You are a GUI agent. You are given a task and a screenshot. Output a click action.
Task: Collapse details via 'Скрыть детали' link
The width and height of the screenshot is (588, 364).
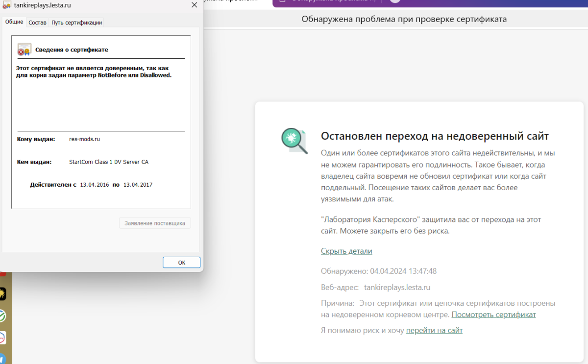coord(346,251)
